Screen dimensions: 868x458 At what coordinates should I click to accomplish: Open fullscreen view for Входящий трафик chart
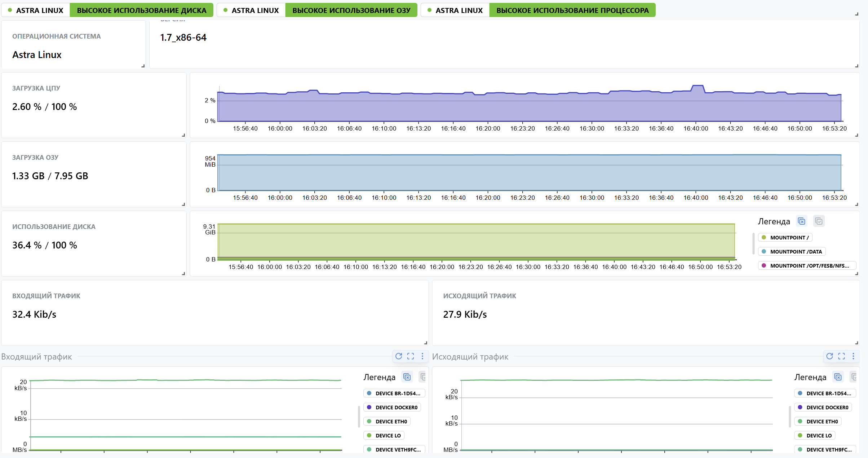click(x=411, y=356)
